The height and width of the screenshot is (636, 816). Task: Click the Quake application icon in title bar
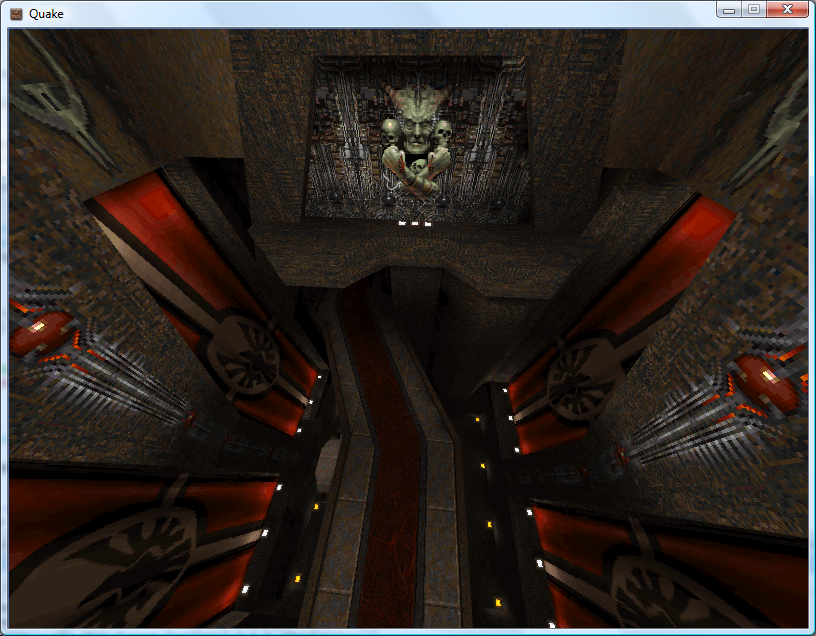17,13
